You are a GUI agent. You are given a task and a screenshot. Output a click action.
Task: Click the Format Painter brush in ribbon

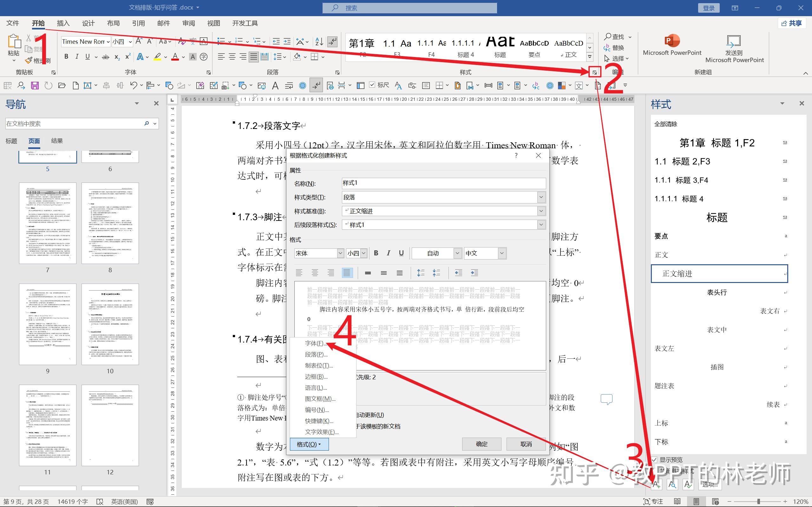click(29, 61)
